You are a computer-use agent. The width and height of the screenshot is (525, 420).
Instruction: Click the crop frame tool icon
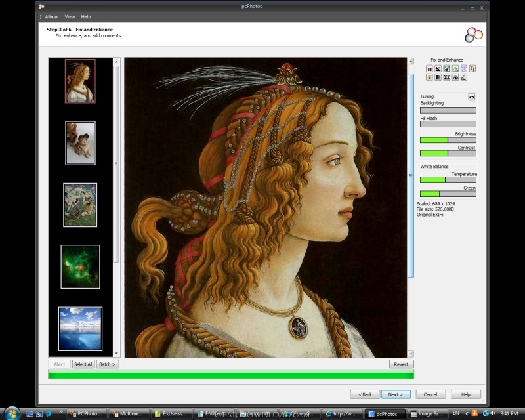tap(447, 77)
